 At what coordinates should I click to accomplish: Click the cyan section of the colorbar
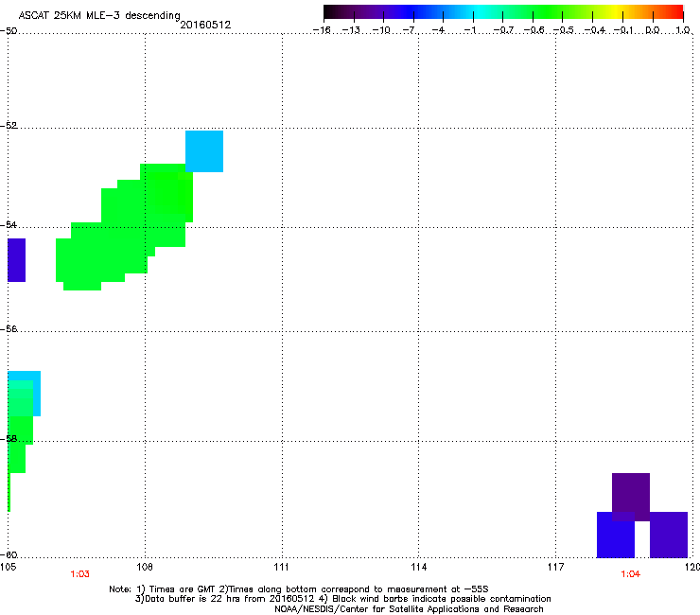tap(480, 12)
